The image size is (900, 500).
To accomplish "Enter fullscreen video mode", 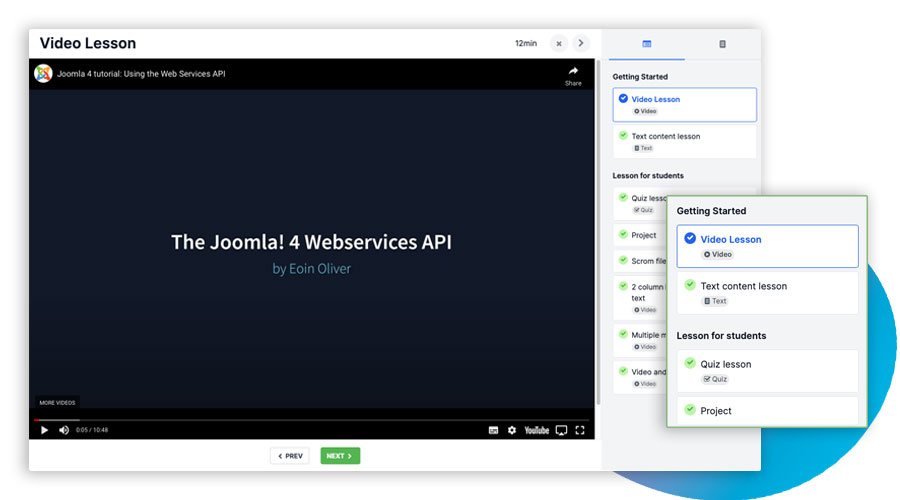I will pyautogui.click(x=580, y=430).
